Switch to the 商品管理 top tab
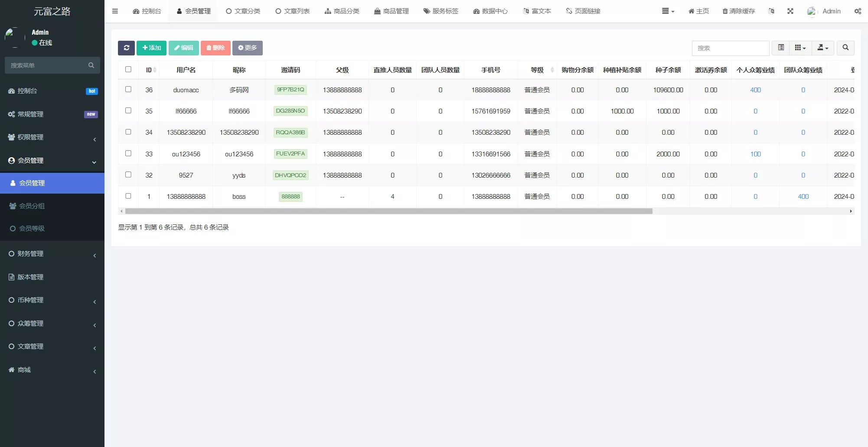 click(392, 11)
